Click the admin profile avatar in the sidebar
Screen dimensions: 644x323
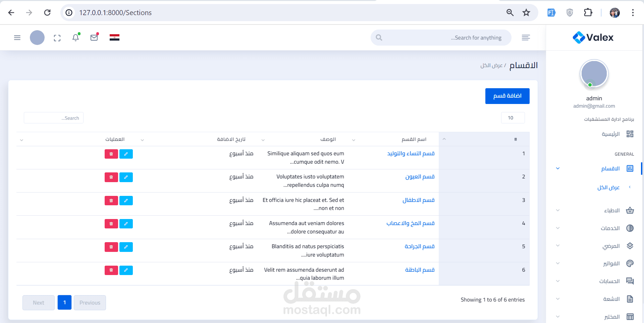594,73
